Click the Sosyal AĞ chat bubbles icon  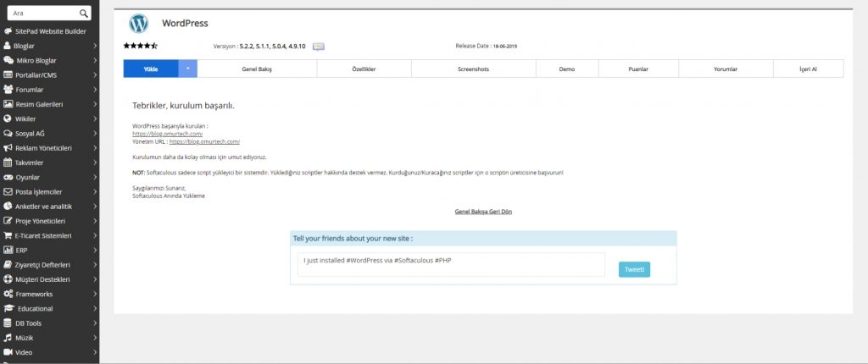[8, 133]
